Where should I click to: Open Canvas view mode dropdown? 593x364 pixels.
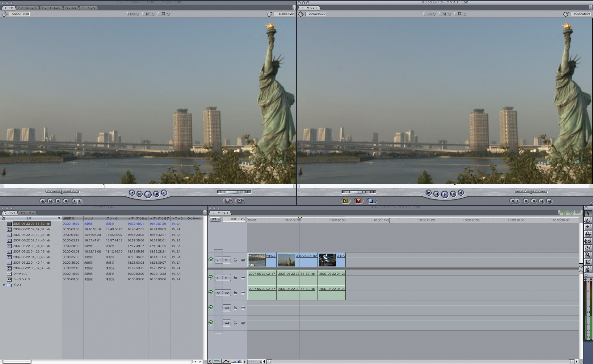pos(460,14)
